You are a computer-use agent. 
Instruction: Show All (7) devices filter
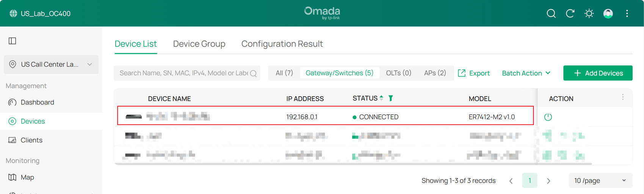tap(284, 73)
